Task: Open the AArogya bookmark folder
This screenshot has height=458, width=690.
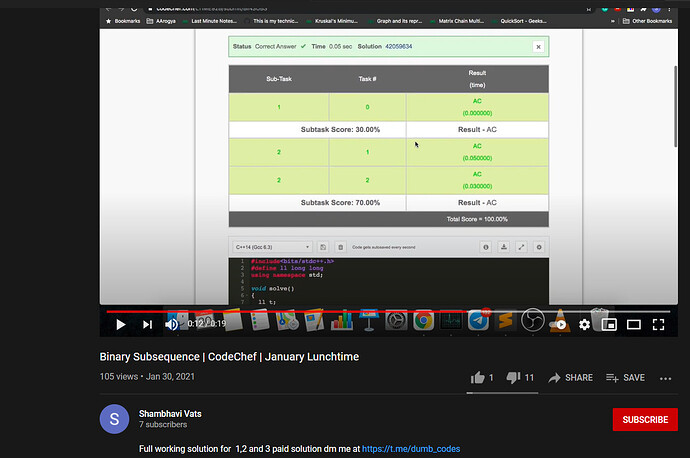Action: (161, 21)
